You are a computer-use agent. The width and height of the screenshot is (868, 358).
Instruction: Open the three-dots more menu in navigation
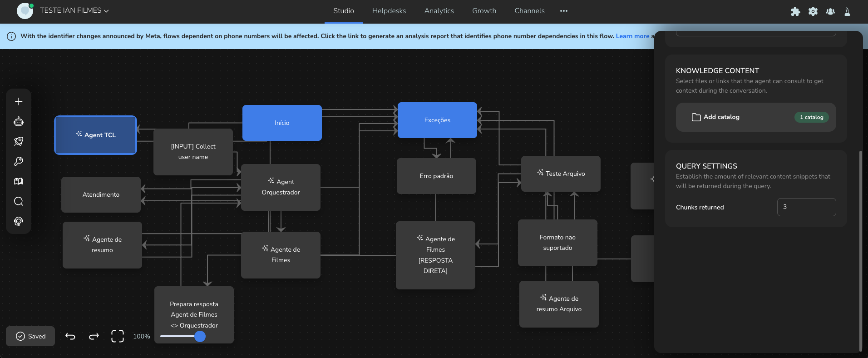point(564,11)
